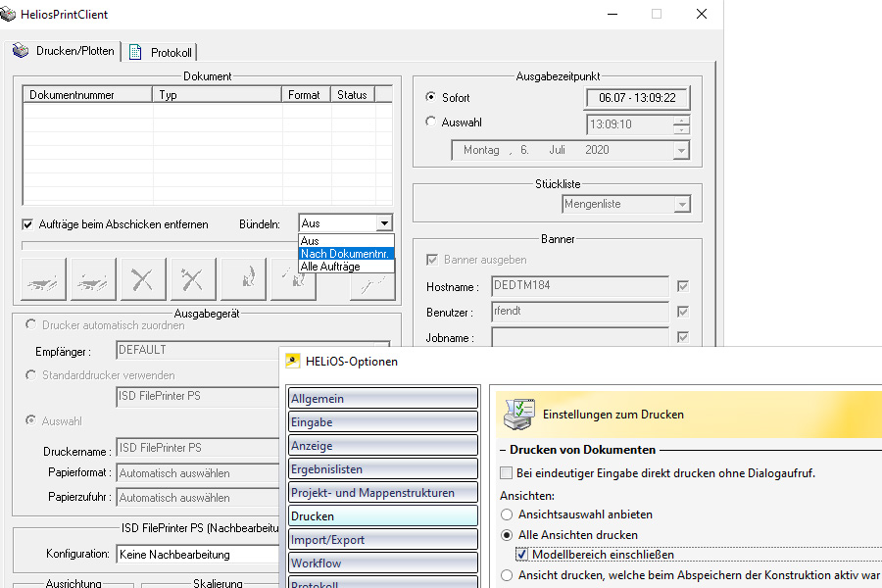This screenshot has width=882, height=588.
Task: Pick Alle Aufträge in the Bündeln list
Action: click(330, 267)
